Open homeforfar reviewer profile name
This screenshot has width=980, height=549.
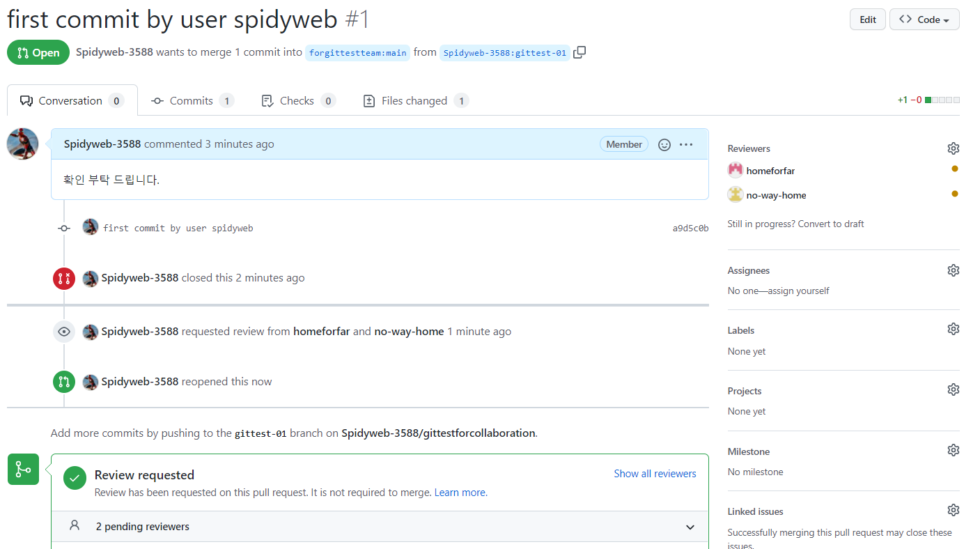[770, 171]
